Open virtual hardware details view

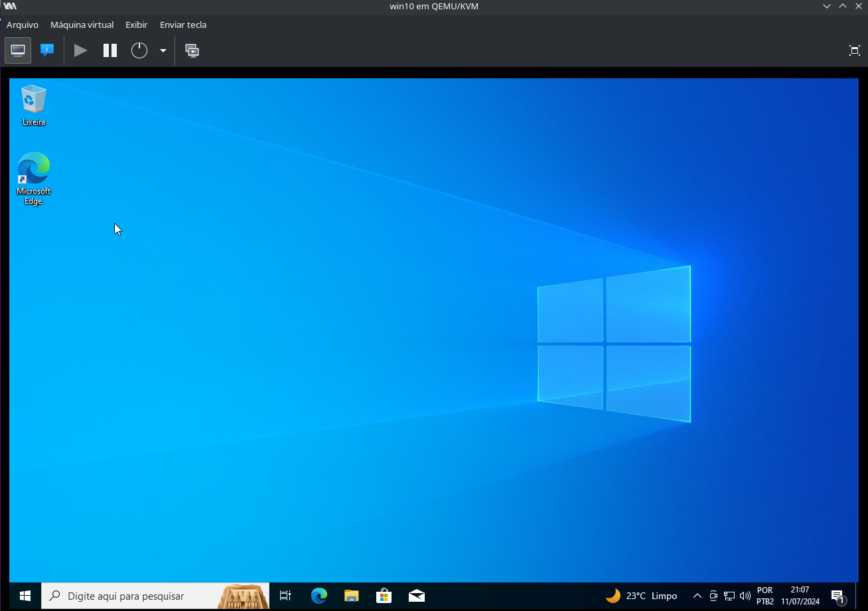tap(46, 50)
